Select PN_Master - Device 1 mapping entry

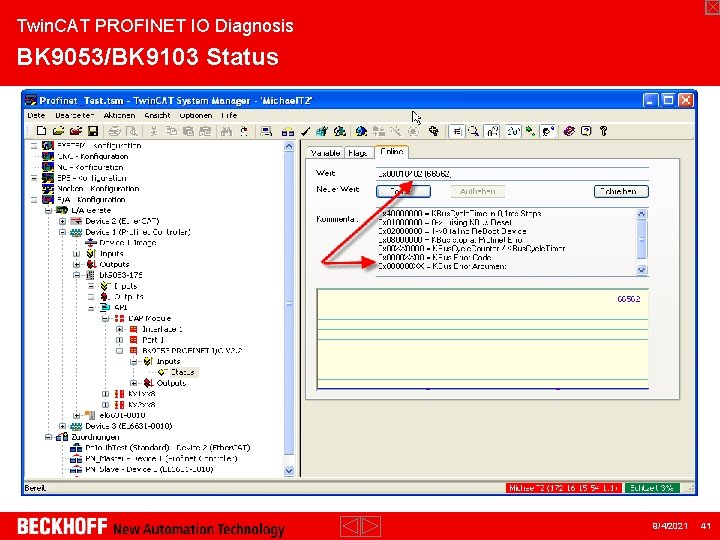(162, 459)
